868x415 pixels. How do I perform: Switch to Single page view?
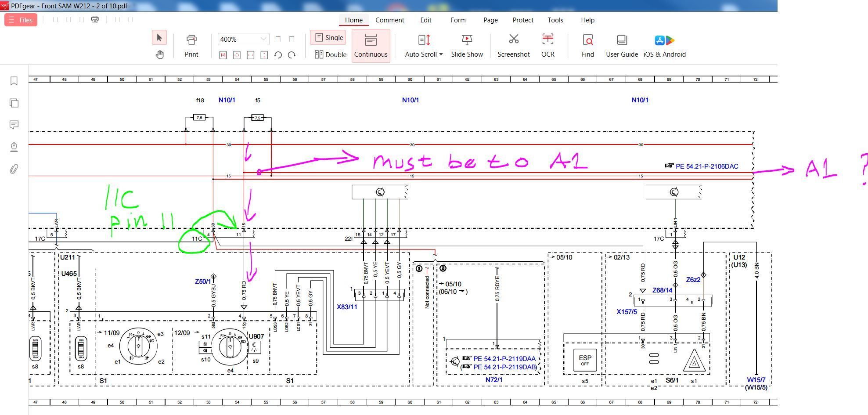pos(329,38)
